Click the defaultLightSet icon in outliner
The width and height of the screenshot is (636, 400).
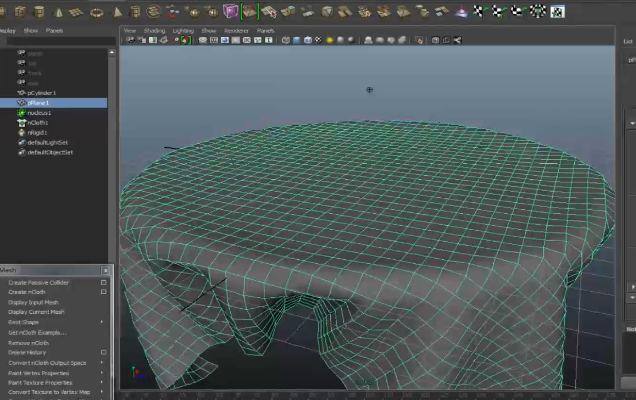(21, 142)
